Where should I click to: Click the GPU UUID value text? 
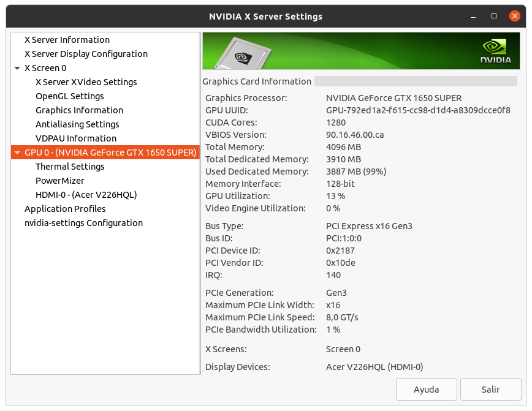(x=418, y=110)
